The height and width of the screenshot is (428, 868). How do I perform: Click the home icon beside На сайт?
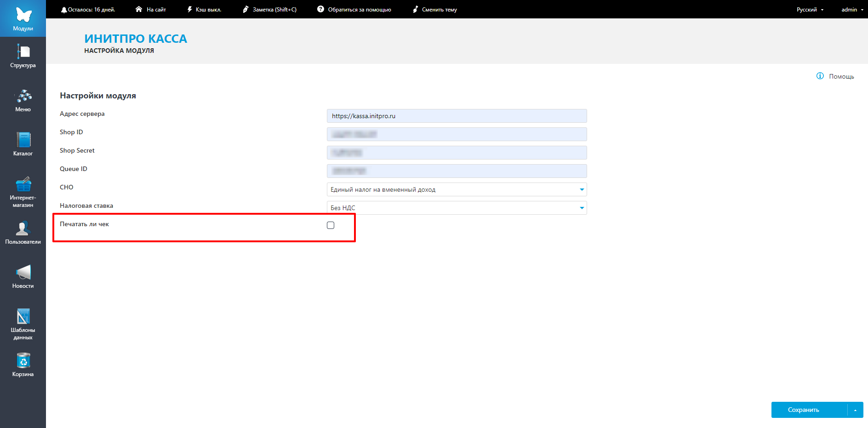pyautogui.click(x=139, y=9)
